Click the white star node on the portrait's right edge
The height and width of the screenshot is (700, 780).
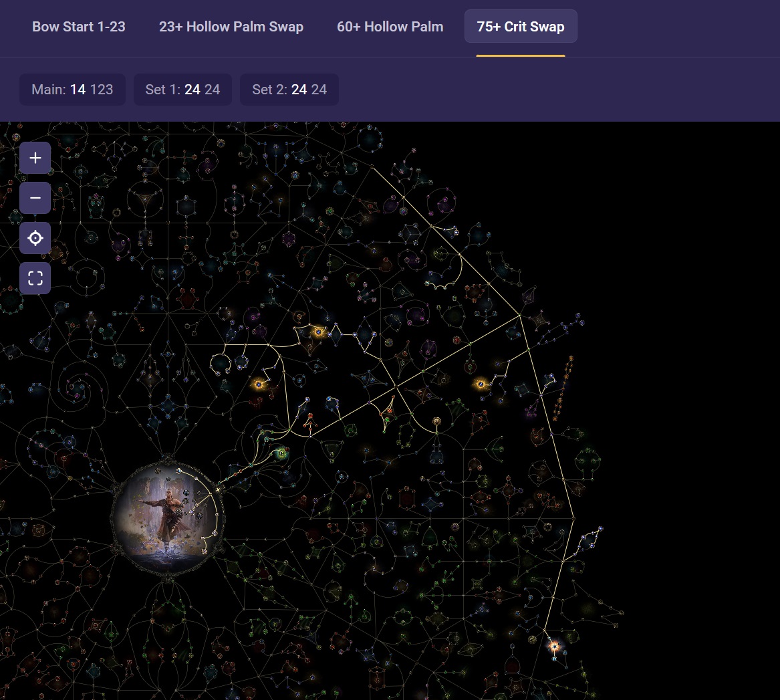point(217,490)
